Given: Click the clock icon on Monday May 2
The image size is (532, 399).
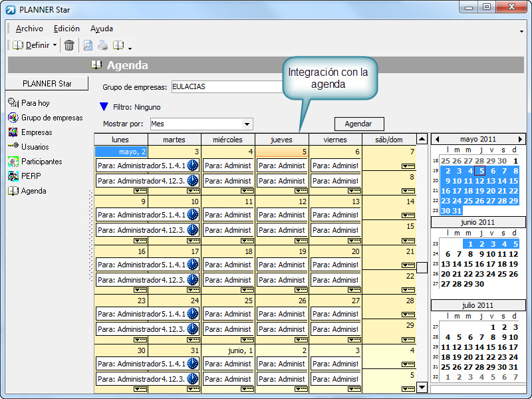Looking at the screenshot, I should (x=193, y=165).
